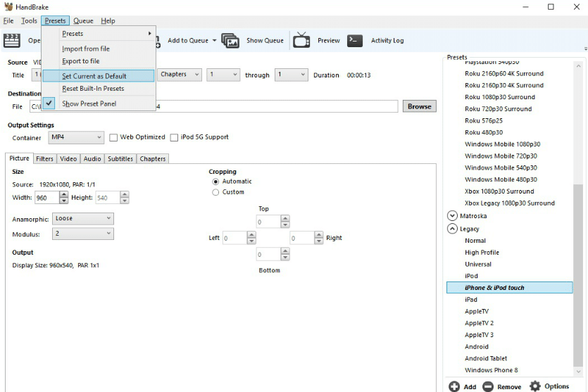Image resolution: width=588 pixels, height=392 pixels.
Task: Increase the Top crop stepper
Action: coord(285,218)
